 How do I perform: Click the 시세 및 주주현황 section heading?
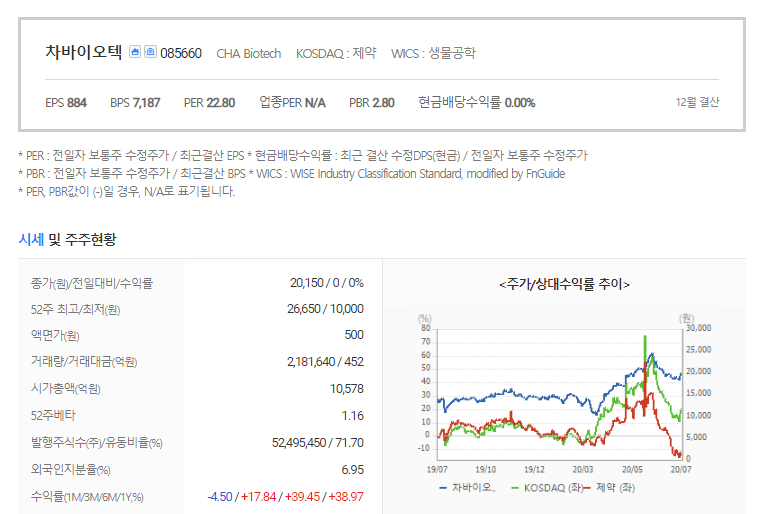pyautogui.click(x=67, y=240)
